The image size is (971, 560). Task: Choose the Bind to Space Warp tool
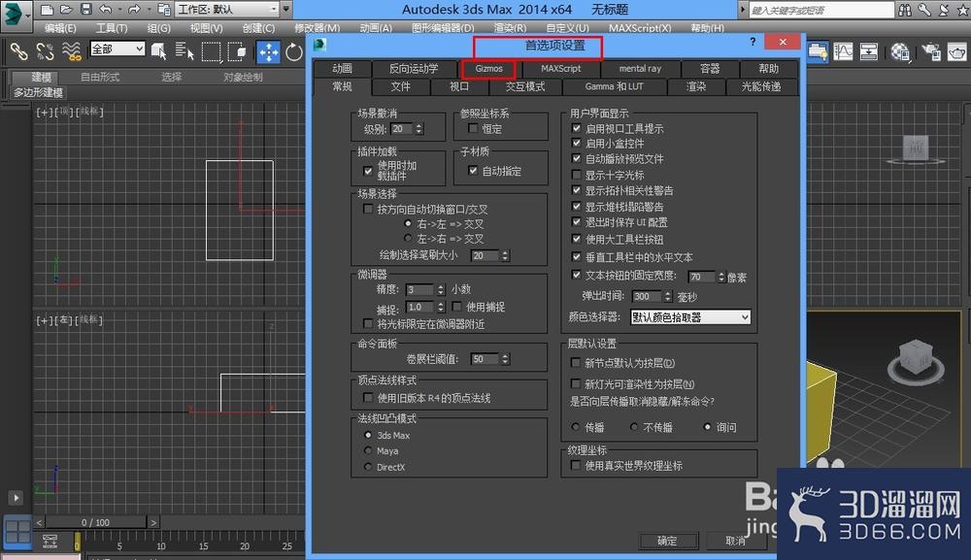pos(71,51)
